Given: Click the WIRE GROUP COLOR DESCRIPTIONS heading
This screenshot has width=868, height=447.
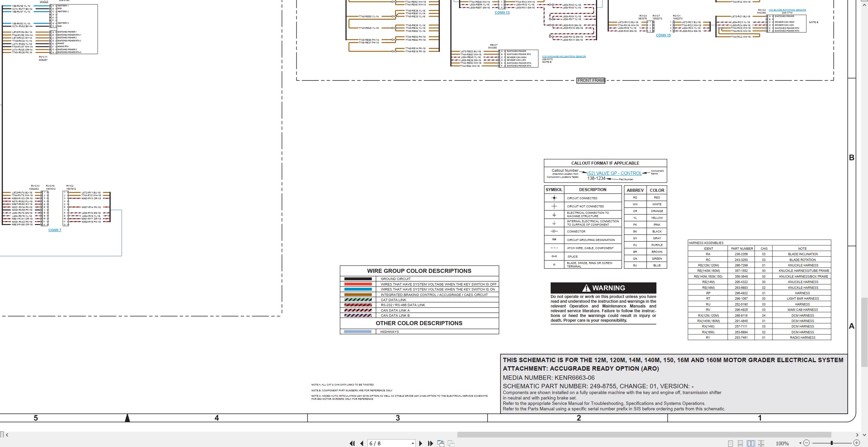Looking at the screenshot, I should pos(419,271).
